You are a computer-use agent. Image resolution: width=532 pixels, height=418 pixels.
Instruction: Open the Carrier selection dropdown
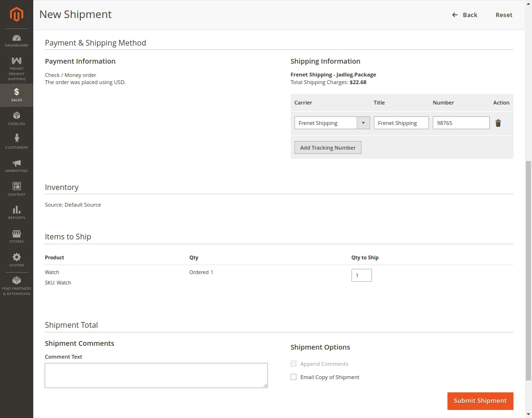point(363,123)
